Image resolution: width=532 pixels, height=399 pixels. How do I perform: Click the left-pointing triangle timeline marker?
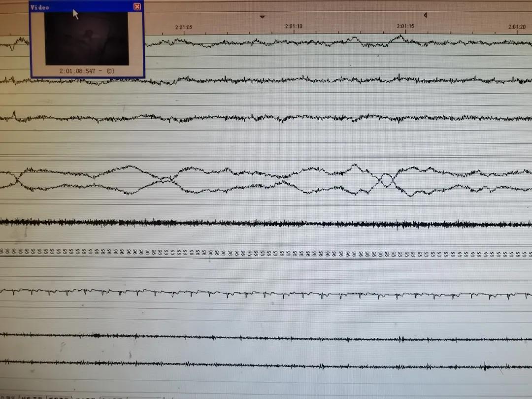coord(425,15)
